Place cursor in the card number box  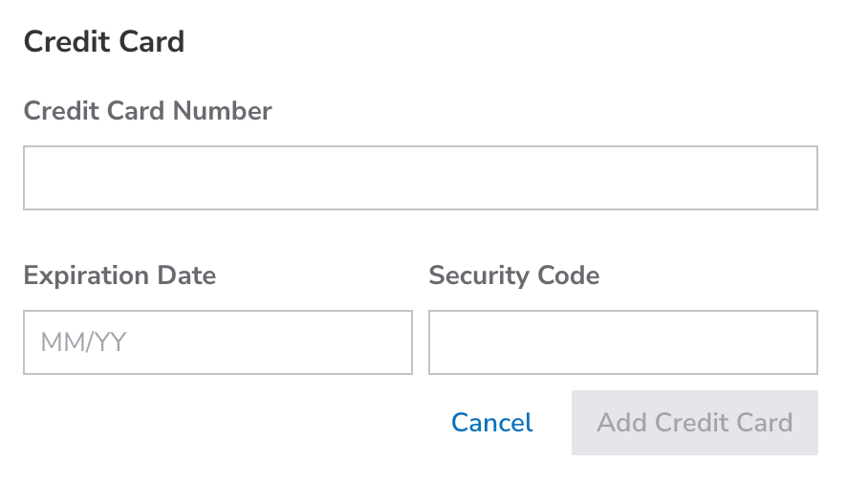pos(420,178)
